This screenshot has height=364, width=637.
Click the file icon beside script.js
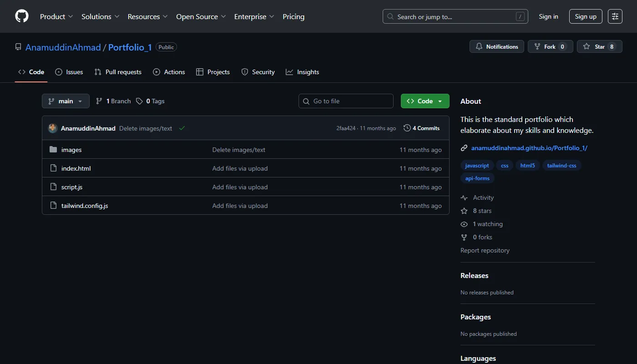point(53,187)
